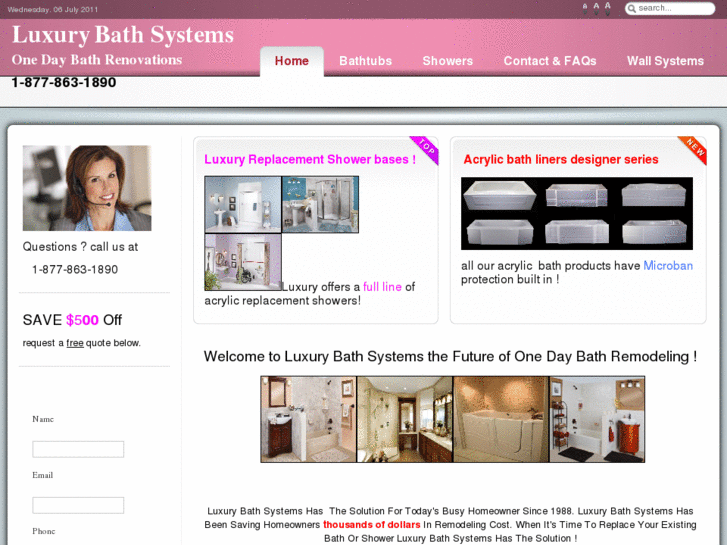Viewport: 727px width, 545px height.
Task: Click the 'free' quote link
Action: [75, 343]
